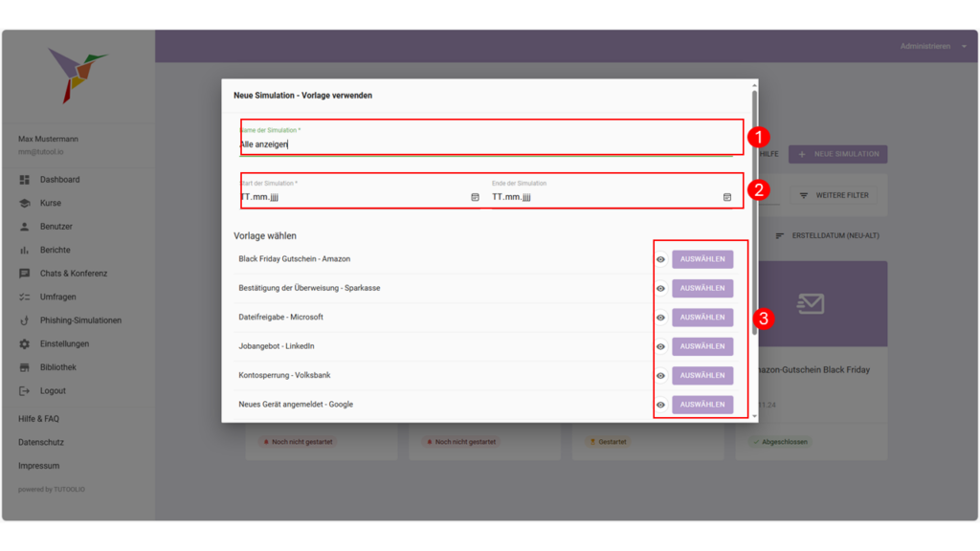
Task: Click the Gestartet status badge
Action: [x=608, y=442]
